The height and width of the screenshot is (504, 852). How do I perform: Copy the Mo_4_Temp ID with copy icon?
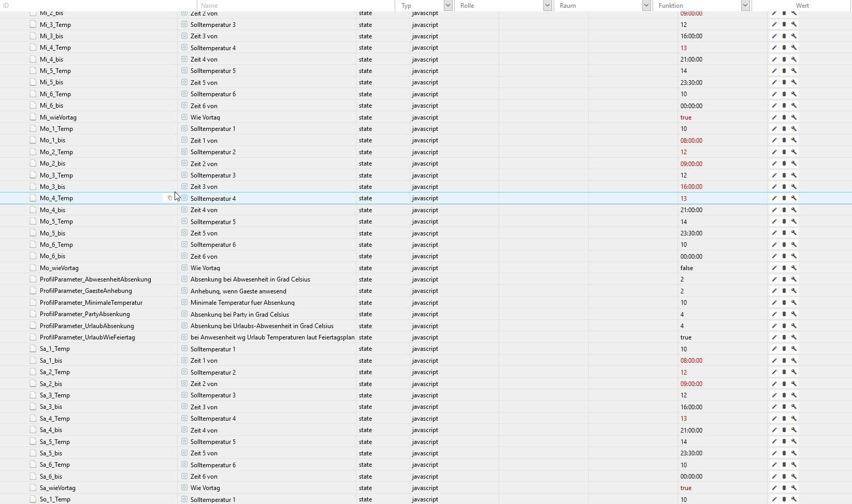[x=170, y=198]
